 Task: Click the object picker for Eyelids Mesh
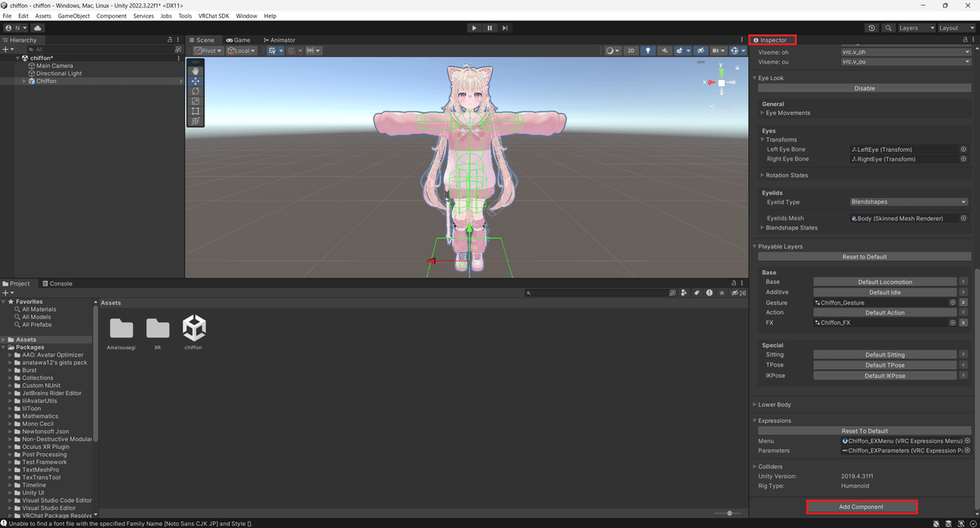[x=964, y=219]
